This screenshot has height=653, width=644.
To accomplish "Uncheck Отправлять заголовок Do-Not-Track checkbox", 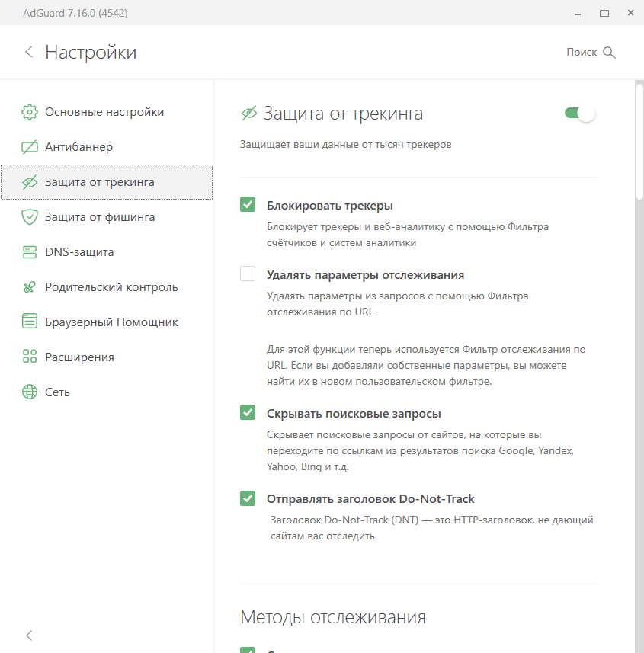I will coord(248,498).
